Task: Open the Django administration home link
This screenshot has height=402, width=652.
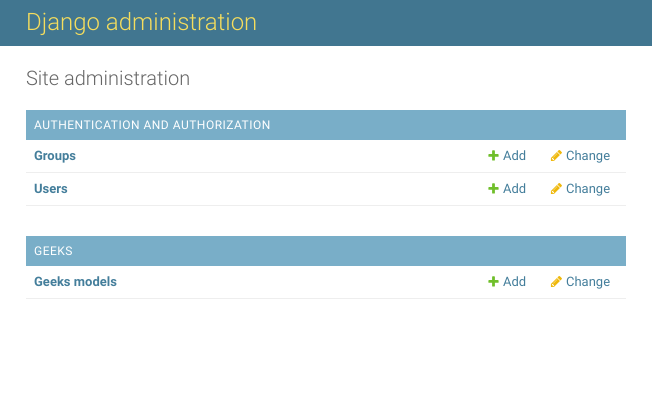Action: [141, 22]
